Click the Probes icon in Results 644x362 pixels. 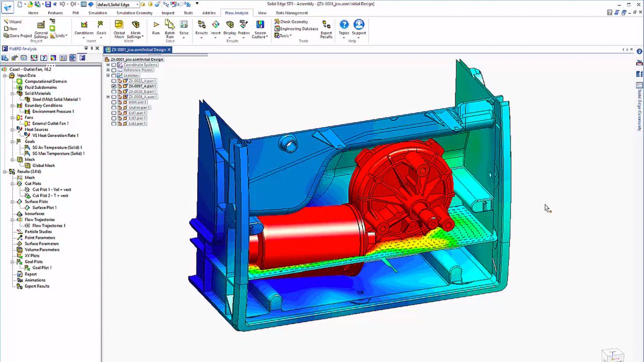[x=244, y=28]
